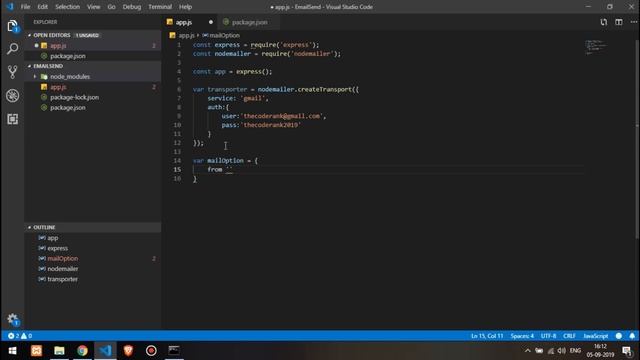640x360 pixels.
Task: Click screen recorder icon in taskbar
Action: click(151, 351)
